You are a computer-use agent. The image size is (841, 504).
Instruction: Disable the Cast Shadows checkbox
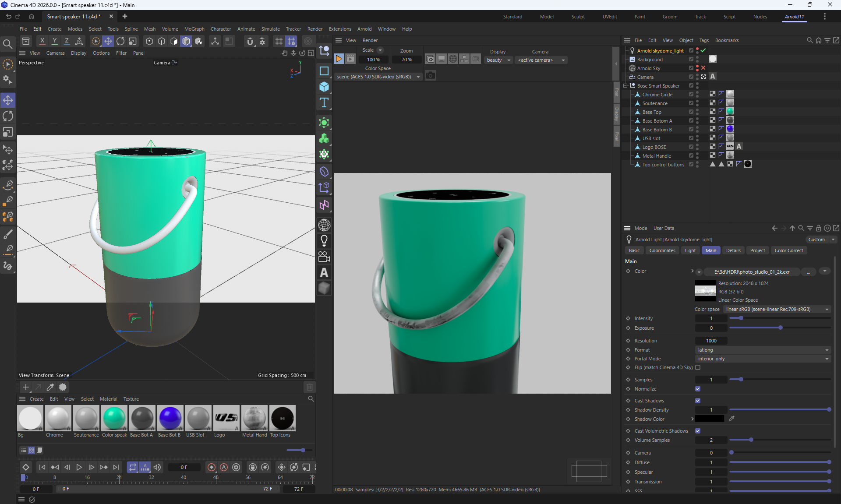pos(698,401)
